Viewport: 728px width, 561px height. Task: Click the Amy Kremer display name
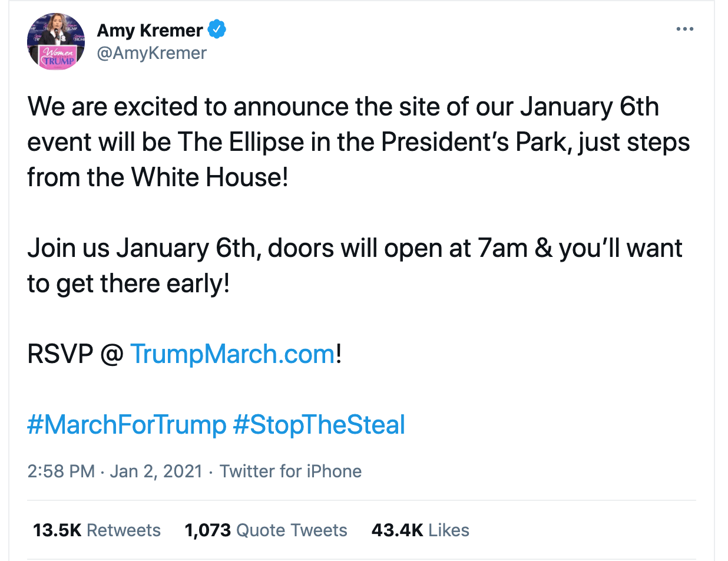point(150,29)
